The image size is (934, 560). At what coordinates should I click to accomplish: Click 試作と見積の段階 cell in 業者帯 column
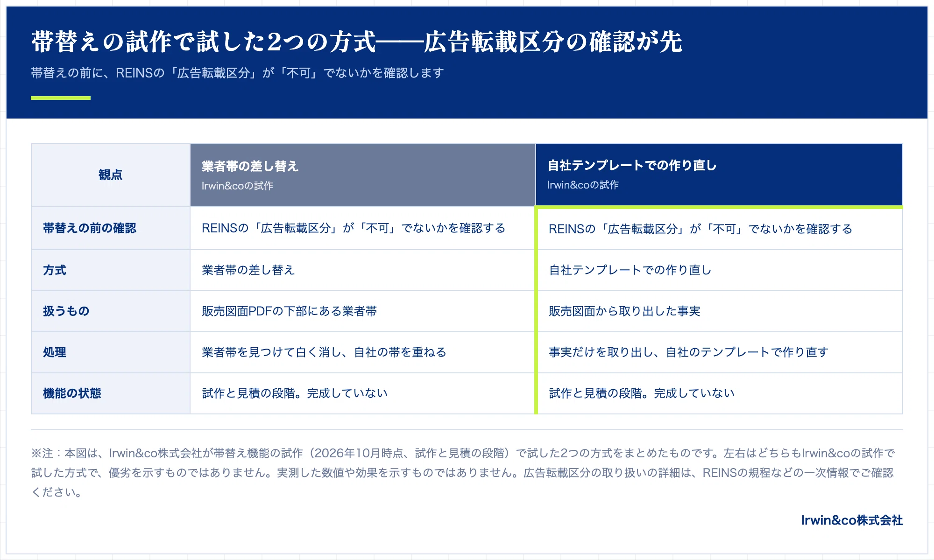coord(362,393)
